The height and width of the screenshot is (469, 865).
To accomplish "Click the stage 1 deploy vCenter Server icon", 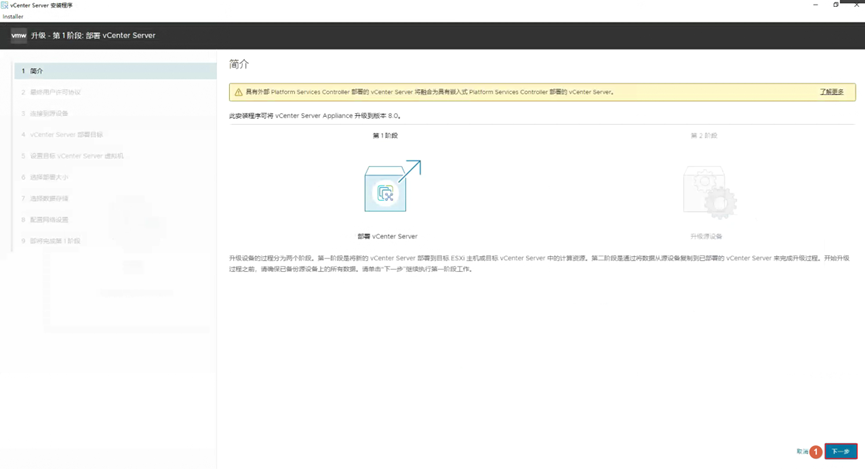I will [x=392, y=186].
